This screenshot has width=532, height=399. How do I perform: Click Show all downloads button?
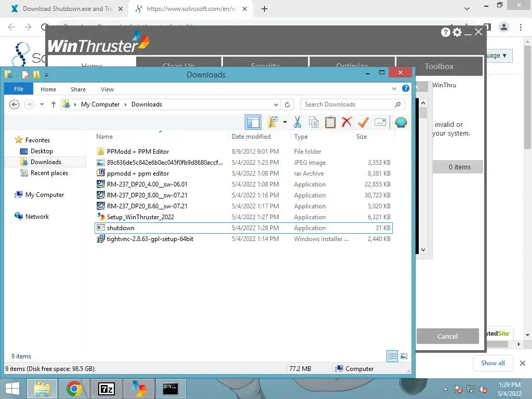(x=493, y=363)
